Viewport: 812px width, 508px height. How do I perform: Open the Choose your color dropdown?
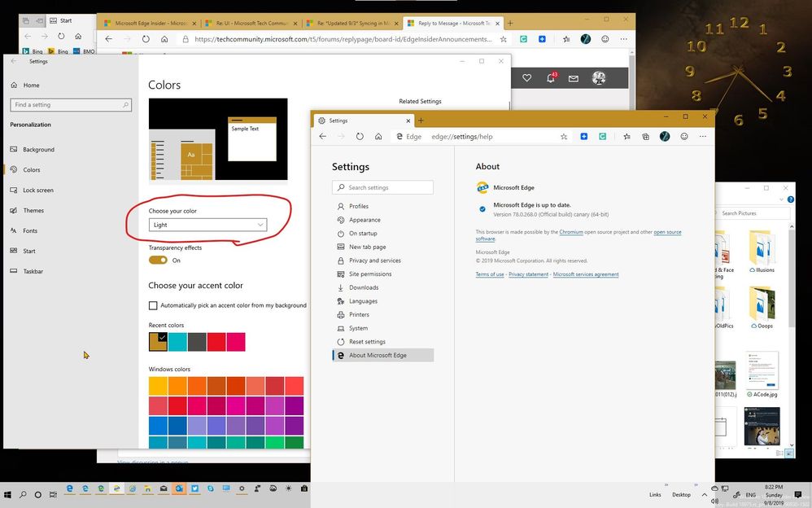click(x=207, y=225)
